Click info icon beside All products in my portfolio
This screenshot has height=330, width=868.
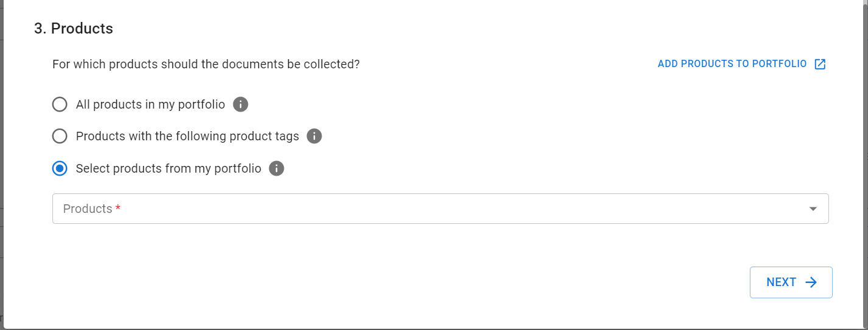tap(241, 104)
